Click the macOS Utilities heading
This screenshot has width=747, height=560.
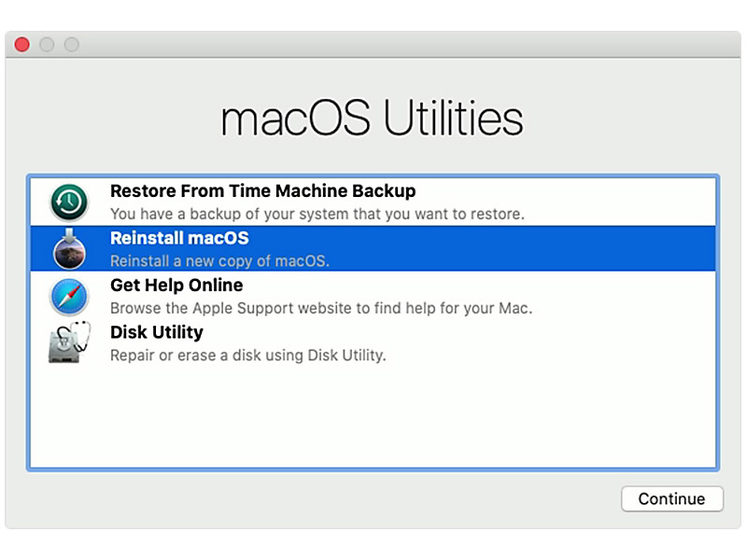click(372, 119)
